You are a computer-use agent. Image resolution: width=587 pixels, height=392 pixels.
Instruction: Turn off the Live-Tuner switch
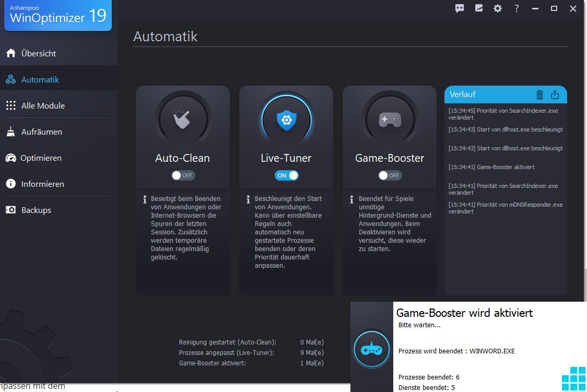(x=286, y=175)
